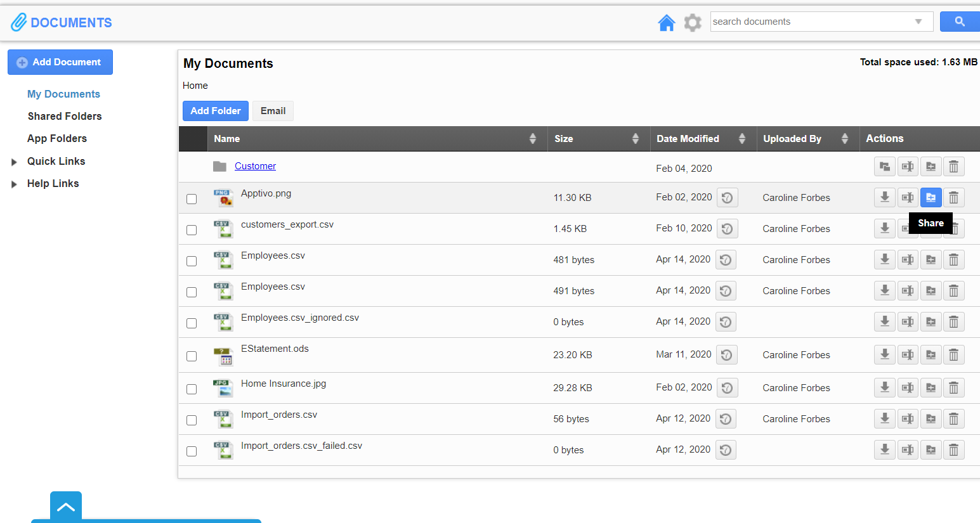Screen dimensions: 980x523
Task: Click the home icon in the header
Action: 667,22
